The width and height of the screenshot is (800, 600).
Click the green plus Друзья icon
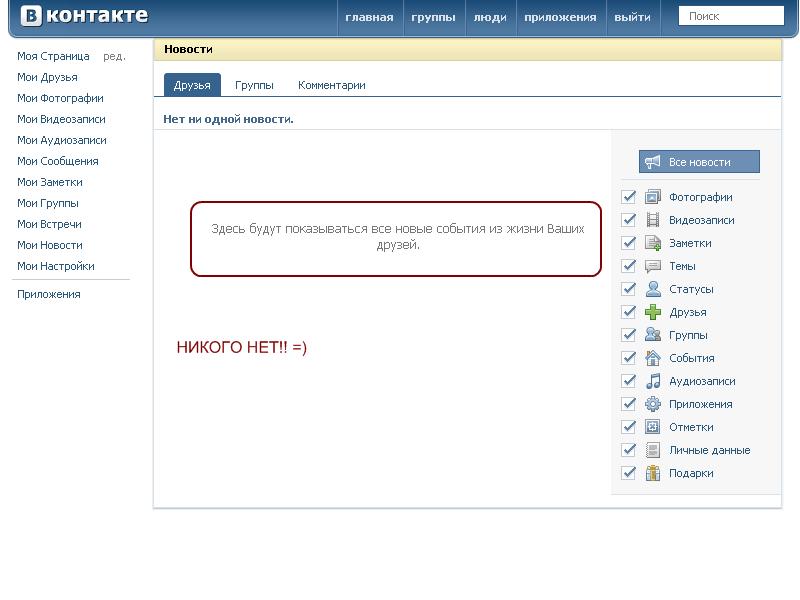click(x=653, y=312)
